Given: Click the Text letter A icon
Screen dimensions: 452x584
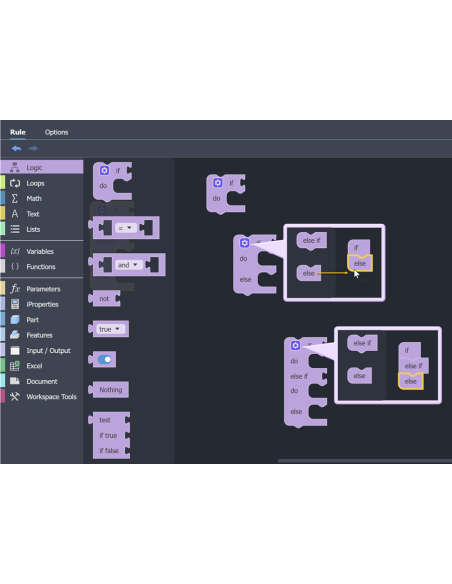Looking at the screenshot, I should (15, 214).
